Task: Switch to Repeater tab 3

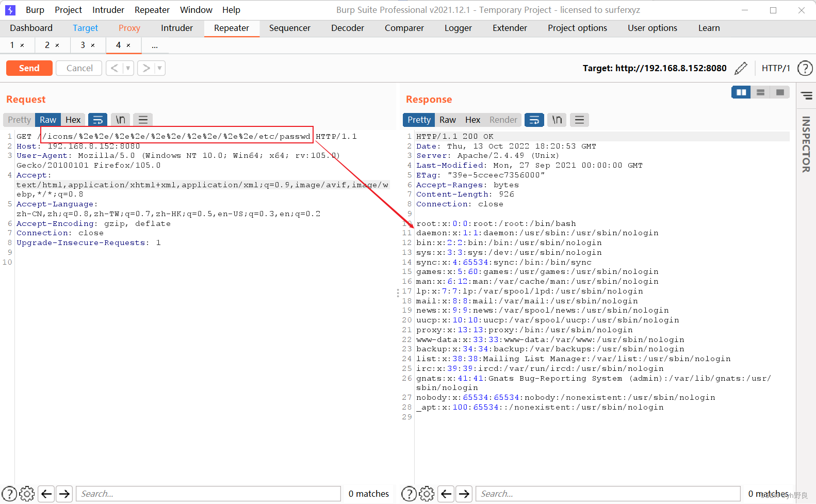Action: [83, 45]
